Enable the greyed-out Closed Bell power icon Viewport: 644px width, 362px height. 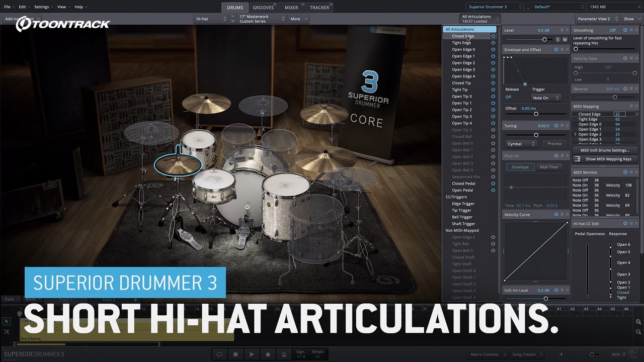[493, 137]
